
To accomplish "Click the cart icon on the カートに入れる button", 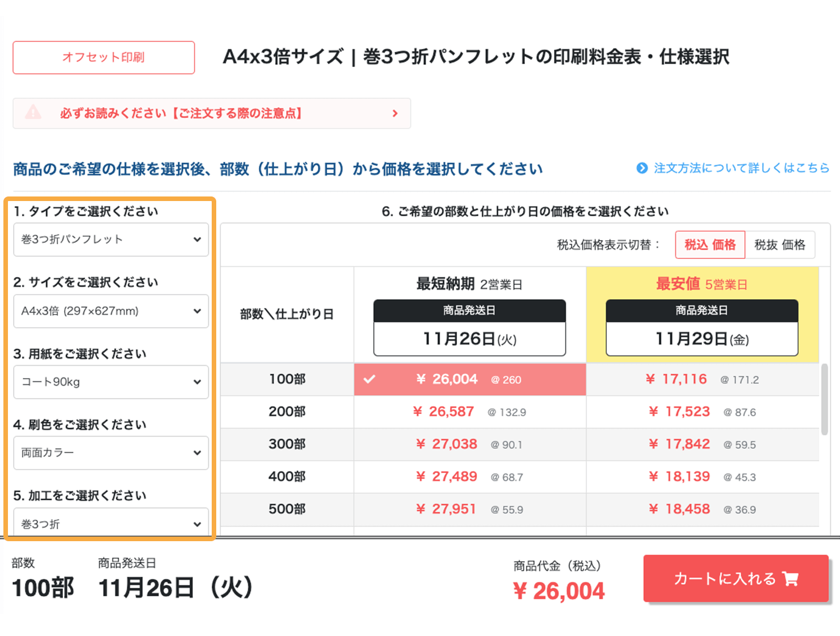I will click(791, 579).
